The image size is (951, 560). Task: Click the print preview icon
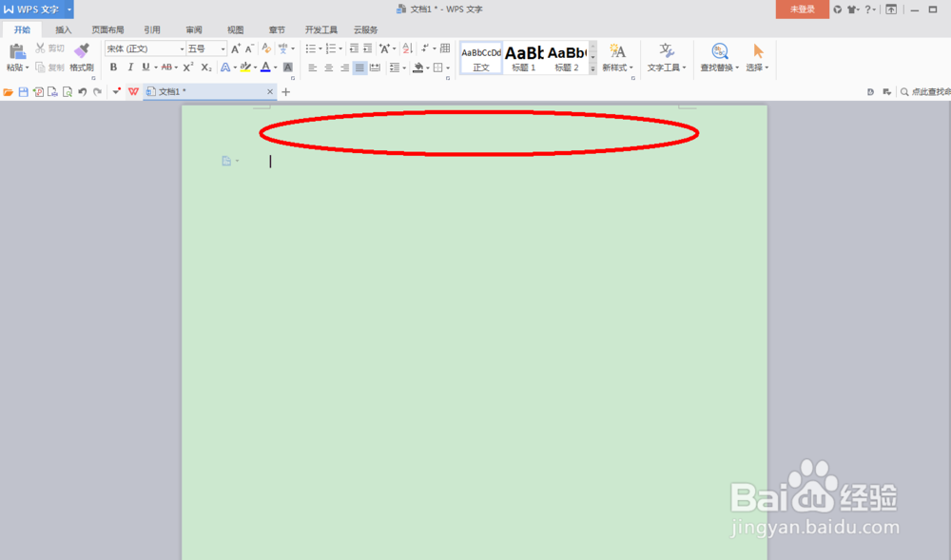(x=68, y=92)
